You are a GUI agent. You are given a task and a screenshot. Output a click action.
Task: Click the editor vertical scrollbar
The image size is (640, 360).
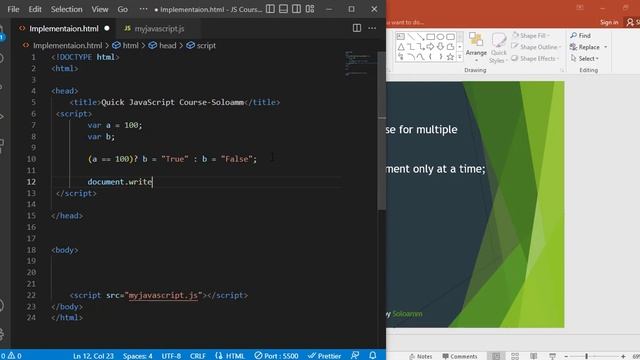(382, 131)
